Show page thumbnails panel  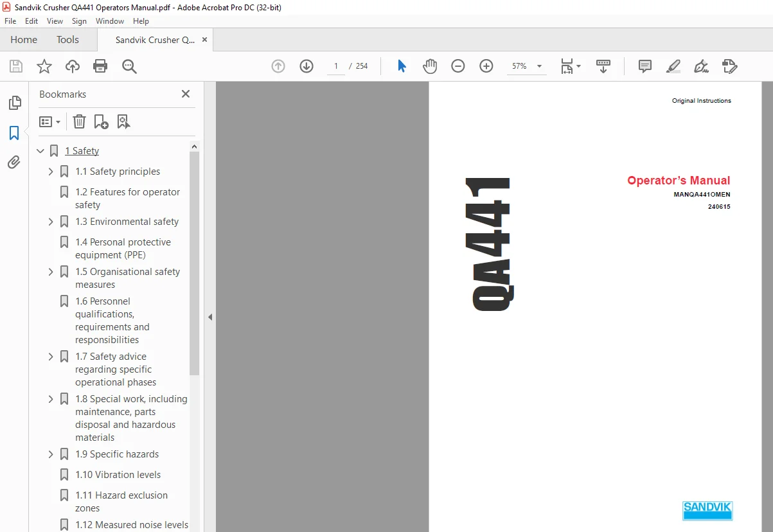pos(14,103)
